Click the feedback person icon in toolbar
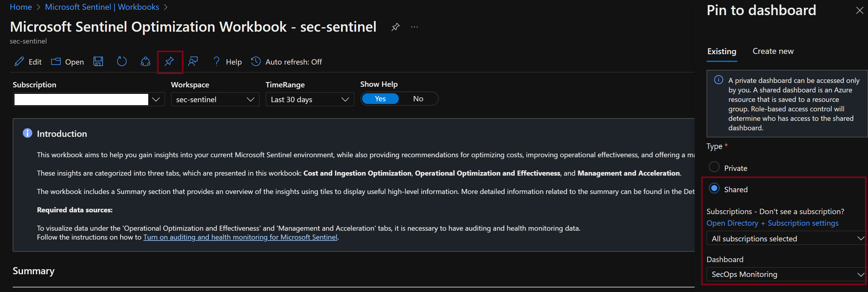Image resolution: width=868 pixels, height=292 pixels. [x=193, y=61]
